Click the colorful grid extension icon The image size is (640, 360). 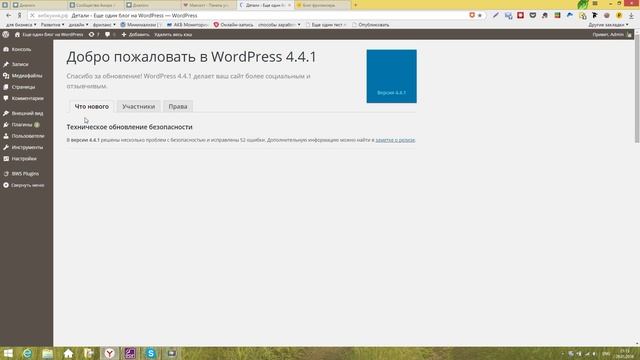click(x=557, y=16)
